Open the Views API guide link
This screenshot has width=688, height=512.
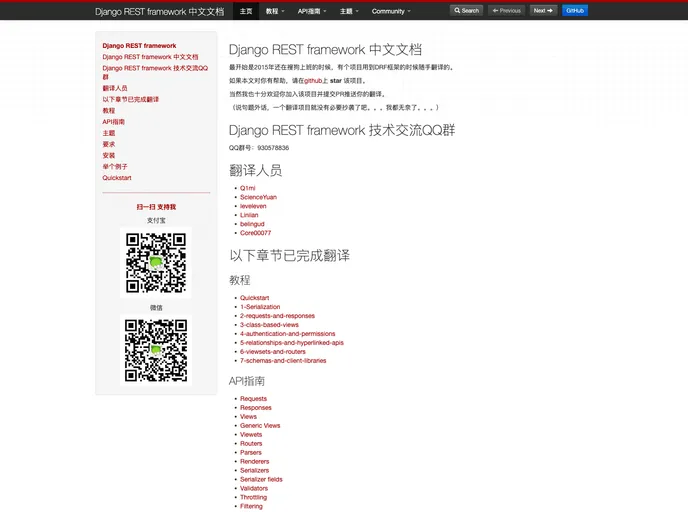(248, 417)
